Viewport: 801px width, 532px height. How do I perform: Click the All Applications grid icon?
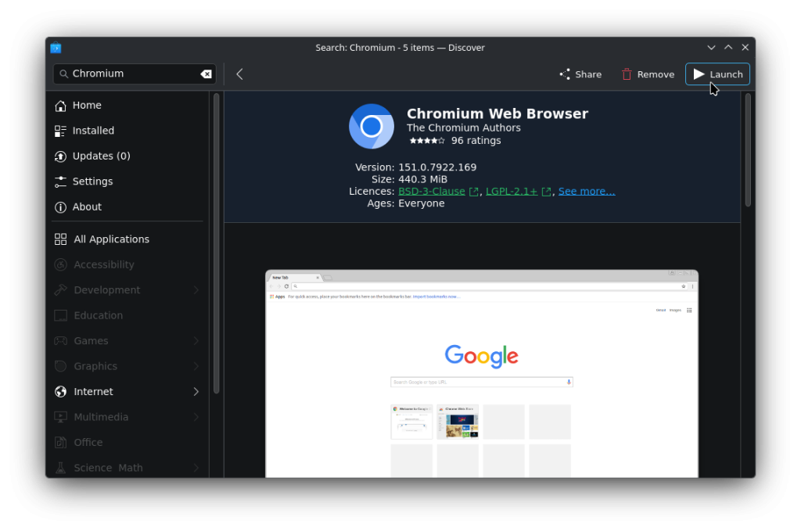click(60, 239)
